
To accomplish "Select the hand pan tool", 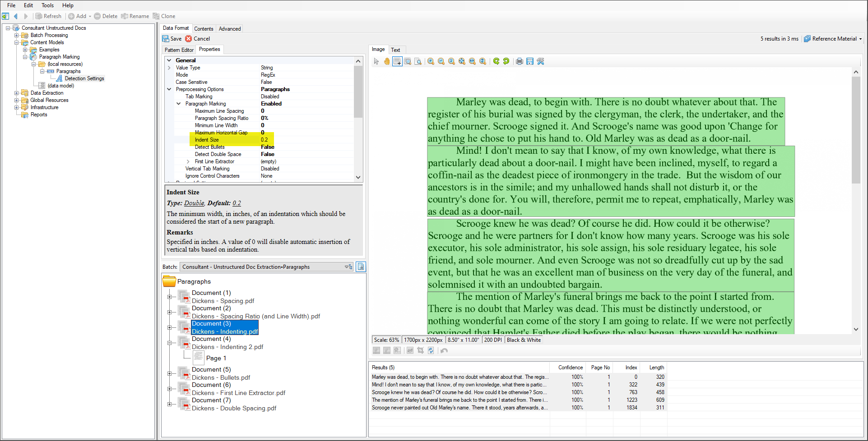I will click(x=387, y=61).
